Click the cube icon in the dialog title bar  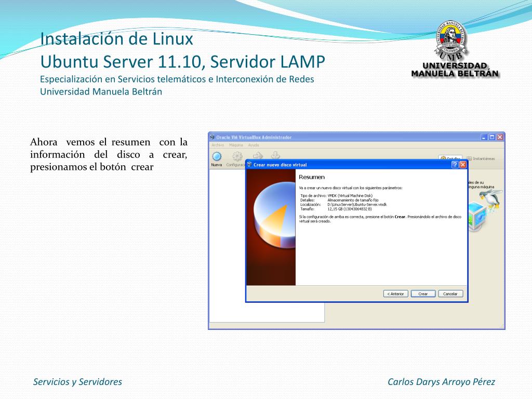tap(249, 165)
